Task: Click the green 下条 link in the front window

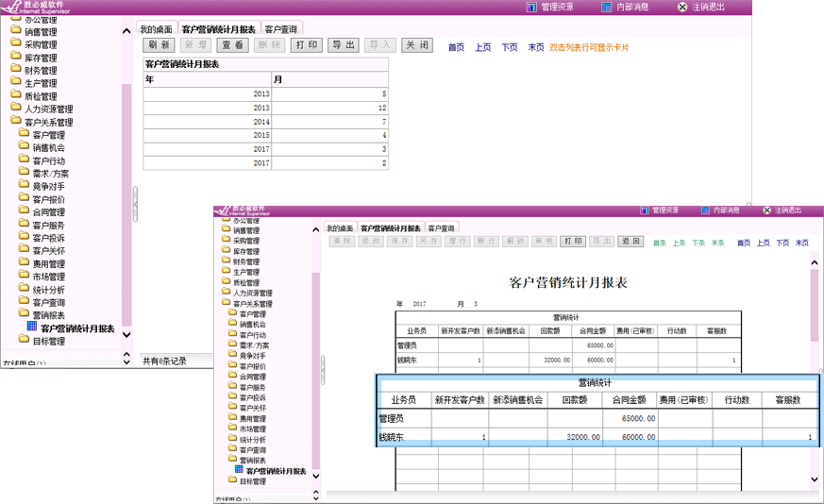Action: (x=698, y=243)
